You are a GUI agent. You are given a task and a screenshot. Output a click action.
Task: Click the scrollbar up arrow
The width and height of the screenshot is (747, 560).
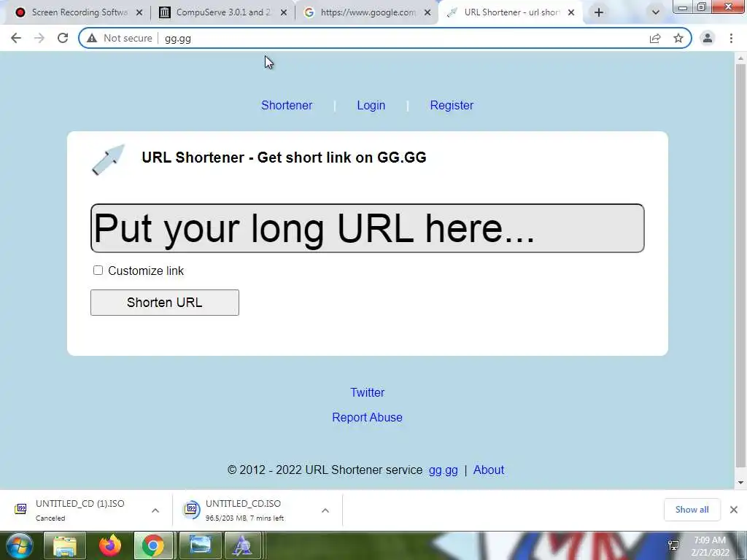(740, 58)
